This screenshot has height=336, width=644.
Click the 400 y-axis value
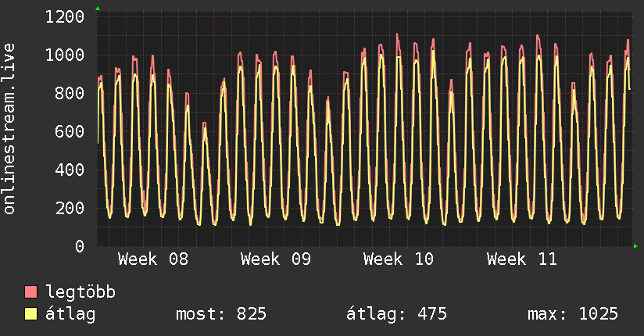pyautogui.click(x=70, y=170)
